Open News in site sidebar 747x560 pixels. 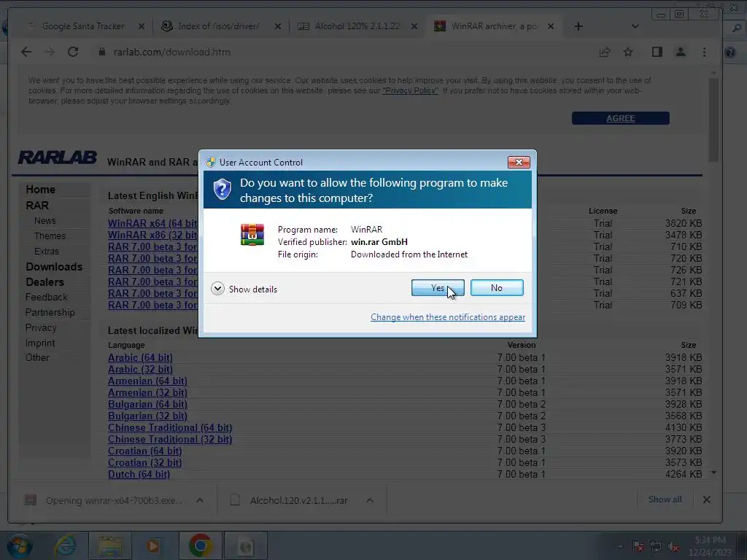(45, 220)
